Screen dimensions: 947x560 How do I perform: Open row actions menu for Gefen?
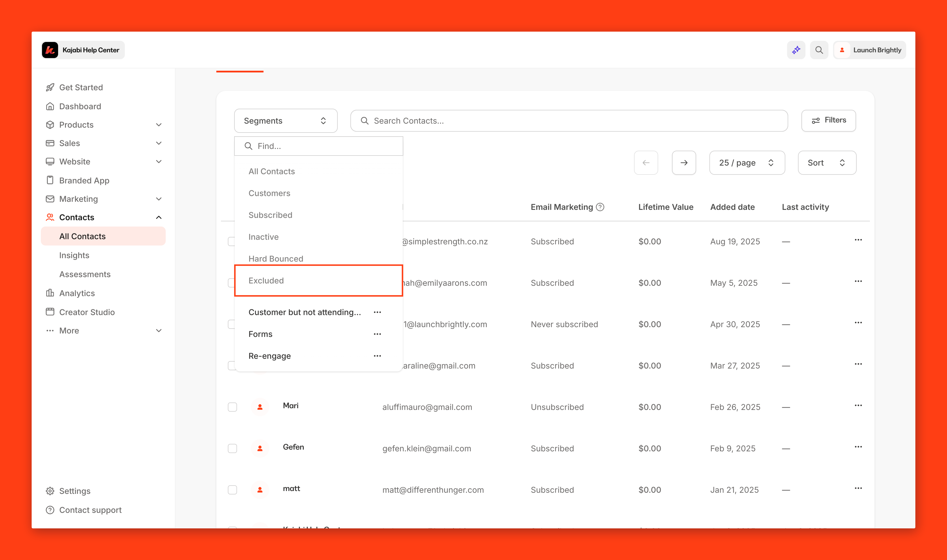858,447
